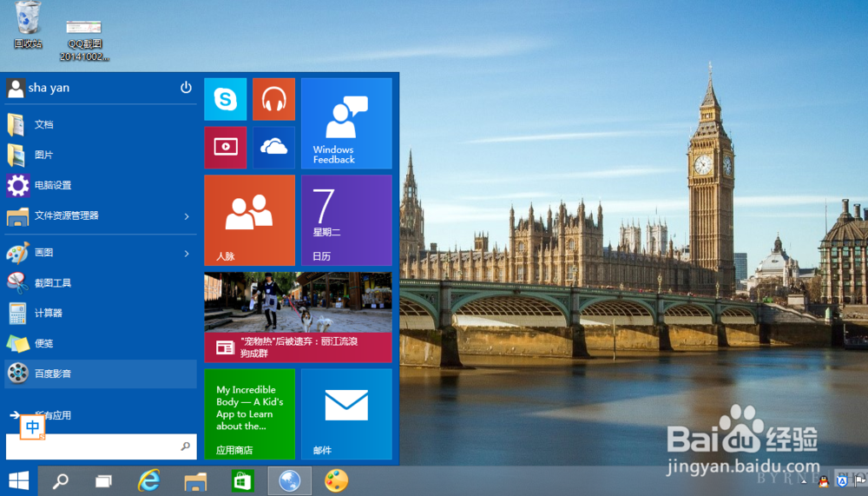Screen dimensions: 868x496
Task: Click the Windows Start button
Action: click(x=19, y=480)
